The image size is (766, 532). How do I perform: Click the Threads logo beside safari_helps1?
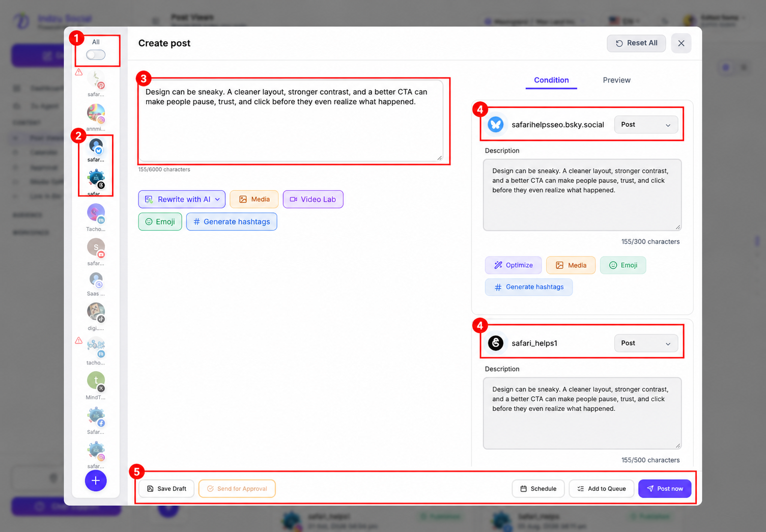coord(496,343)
